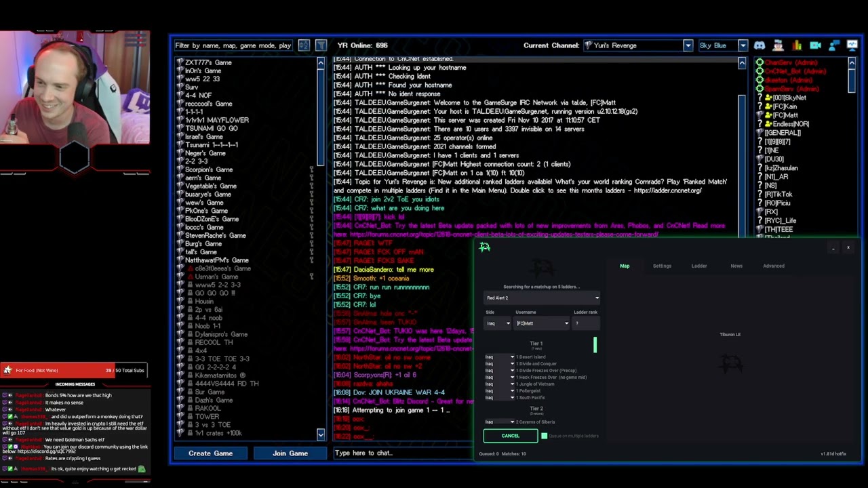Click the green logo in Quick Match window
The width and height of the screenshot is (868, 488).
pyautogui.click(x=484, y=247)
